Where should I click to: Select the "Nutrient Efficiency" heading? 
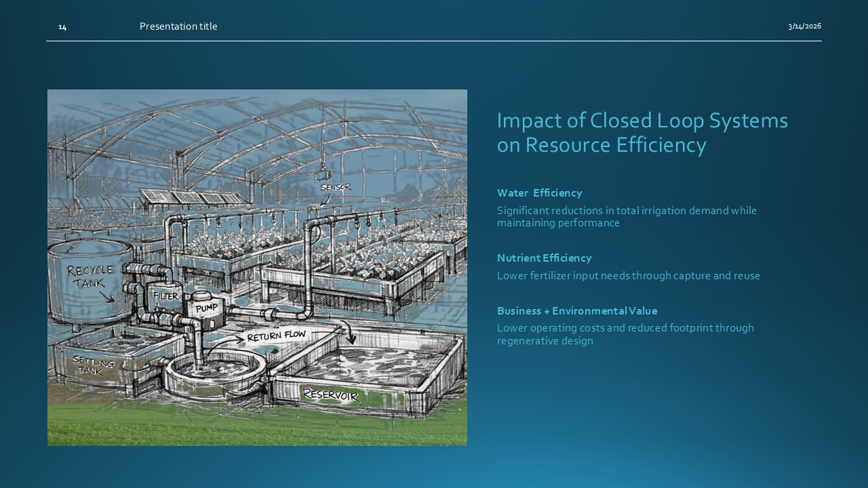click(544, 258)
